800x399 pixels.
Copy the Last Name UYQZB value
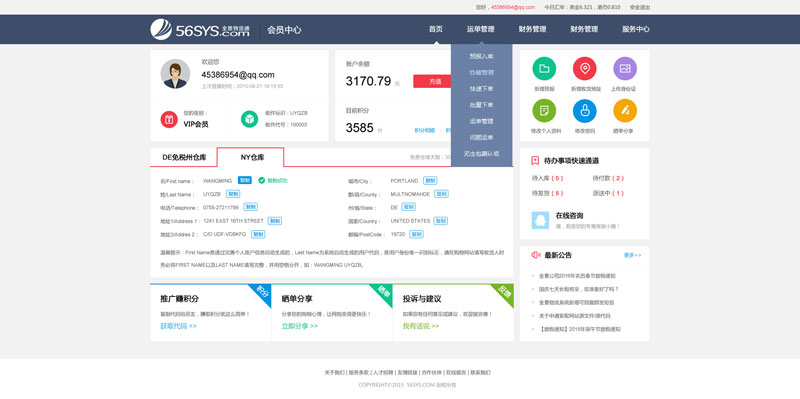point(233,194)
